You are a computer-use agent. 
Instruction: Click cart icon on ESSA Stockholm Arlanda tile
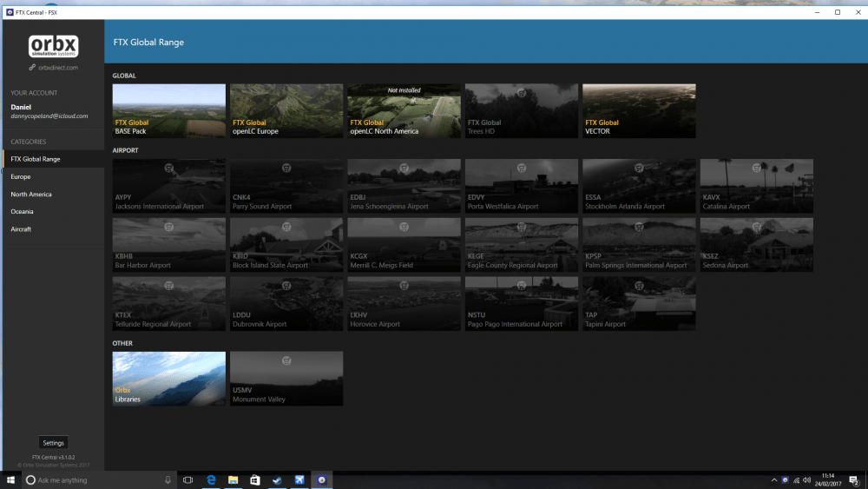click(639, 168)
